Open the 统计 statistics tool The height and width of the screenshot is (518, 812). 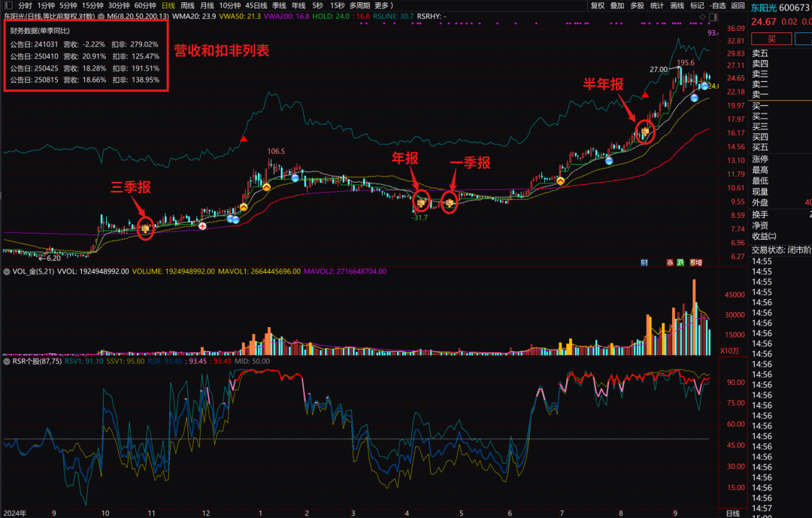click(x=657, y=6)
